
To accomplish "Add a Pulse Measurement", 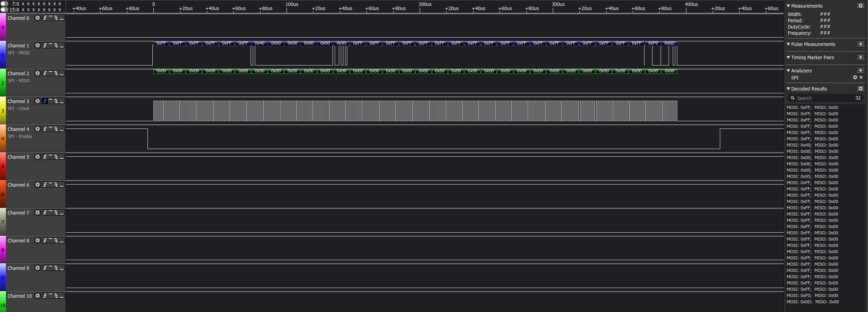I will (x=860, y=44).
